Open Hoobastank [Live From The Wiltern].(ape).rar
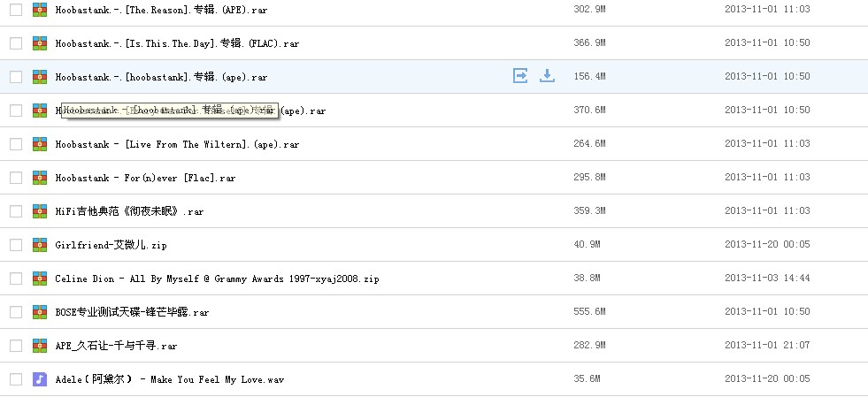Screen dimensions: 868x397 [177, 144]
